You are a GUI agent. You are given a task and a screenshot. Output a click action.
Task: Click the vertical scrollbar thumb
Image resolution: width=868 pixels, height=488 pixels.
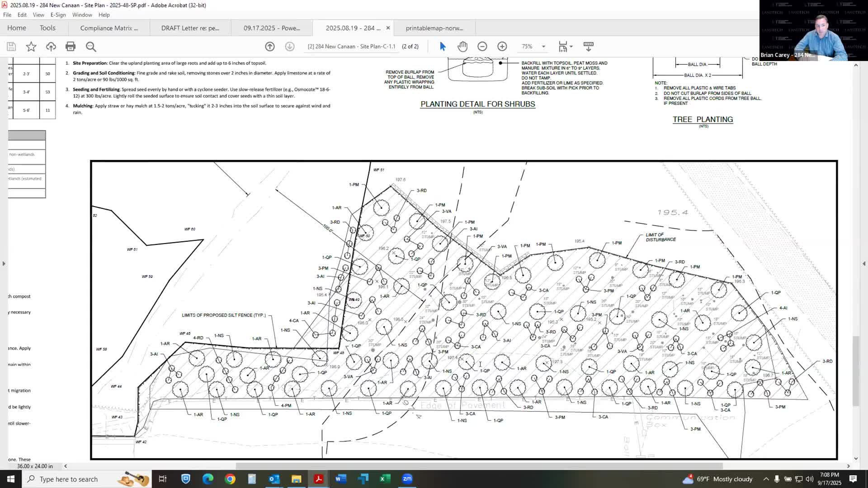coord(855,371)
